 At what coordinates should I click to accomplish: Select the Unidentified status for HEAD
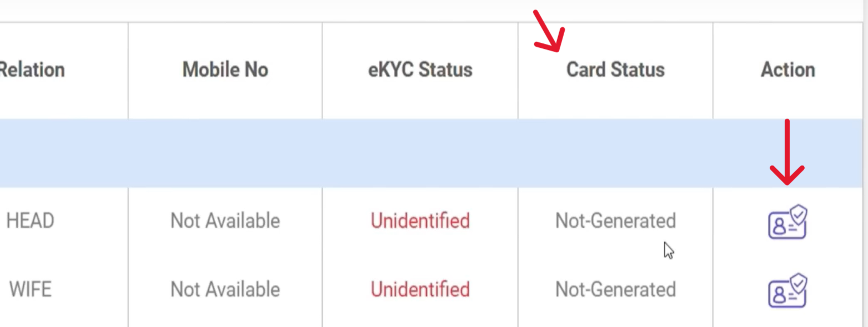click(420, 220)
